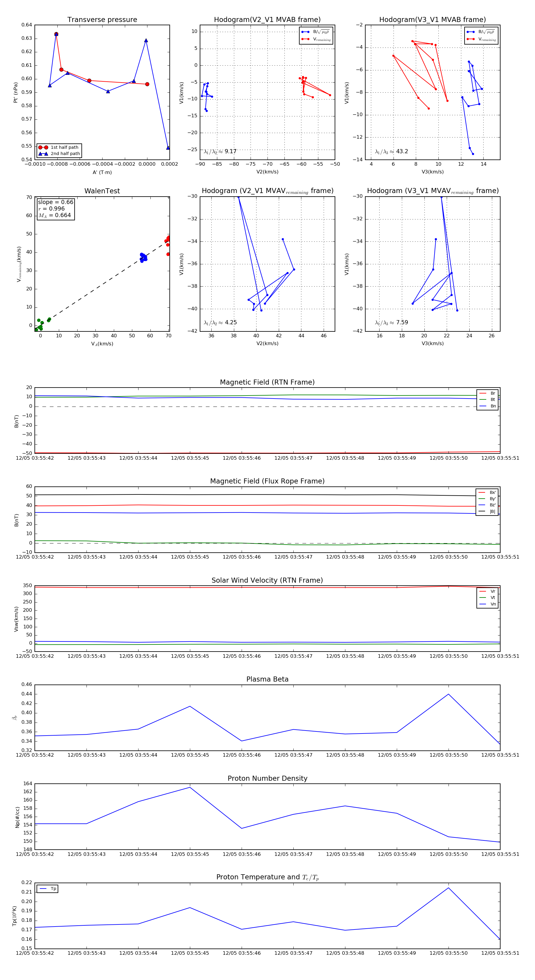Viewport: 535px width, 980px height.
Task: Select the 'Magnetic Field (Flux Rope Frame)' title
Action: (267, 481)
